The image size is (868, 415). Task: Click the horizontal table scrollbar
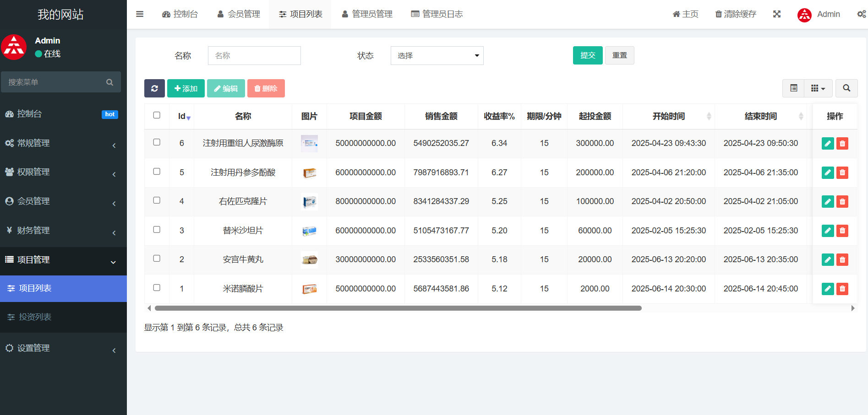398,308
